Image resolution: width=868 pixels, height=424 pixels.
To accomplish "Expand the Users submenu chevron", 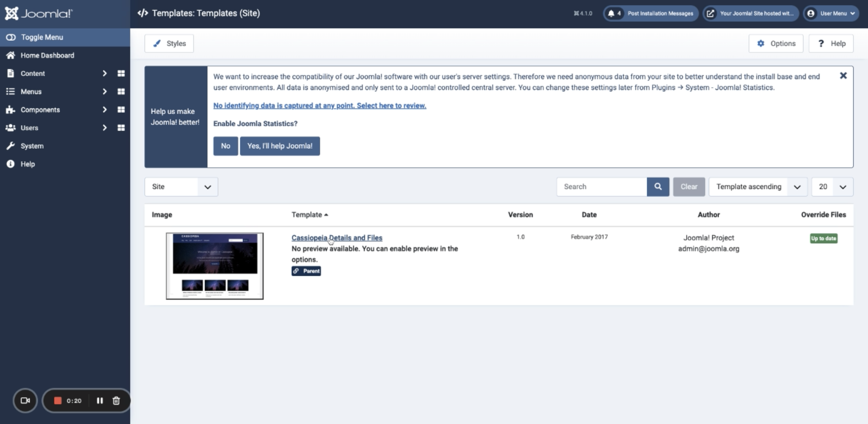I will pyautogui.click(x=105, y=128).
